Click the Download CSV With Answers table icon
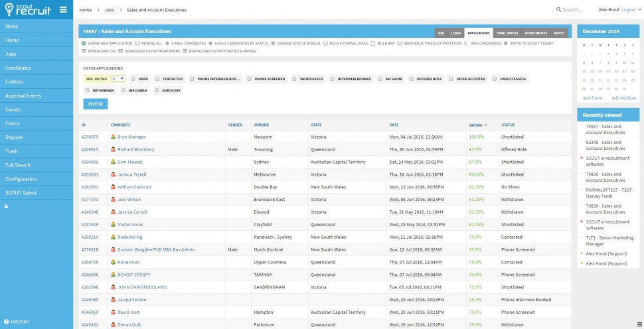This screenshot has height=329, width=644. click(x=120, y=51)
